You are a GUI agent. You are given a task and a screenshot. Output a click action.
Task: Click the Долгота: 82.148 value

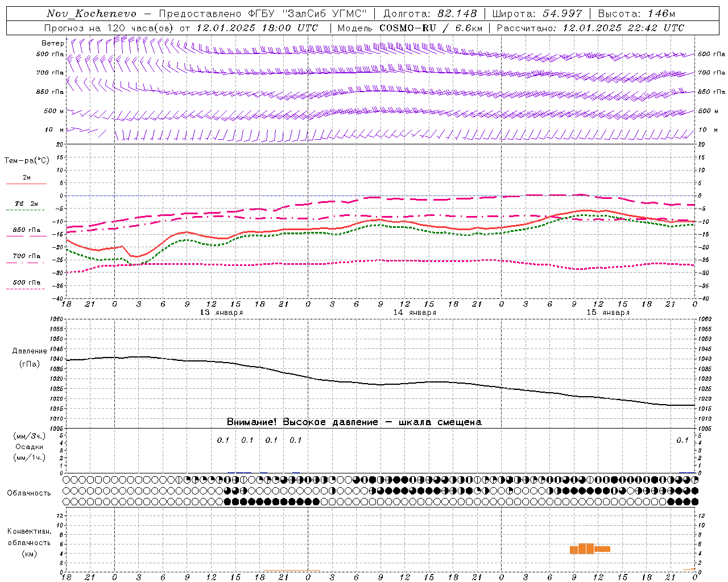click(x=430, y=14)
